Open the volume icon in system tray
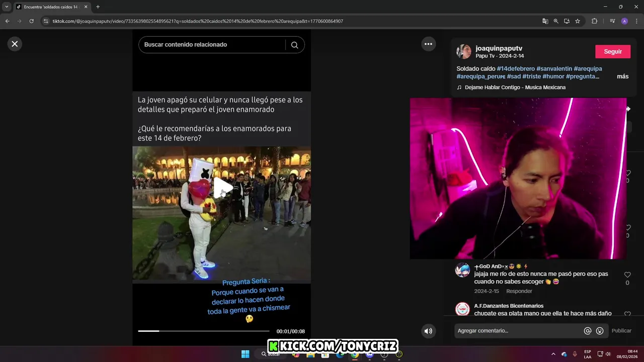Screen dimensions: 644x362 [x=608, y=354]
